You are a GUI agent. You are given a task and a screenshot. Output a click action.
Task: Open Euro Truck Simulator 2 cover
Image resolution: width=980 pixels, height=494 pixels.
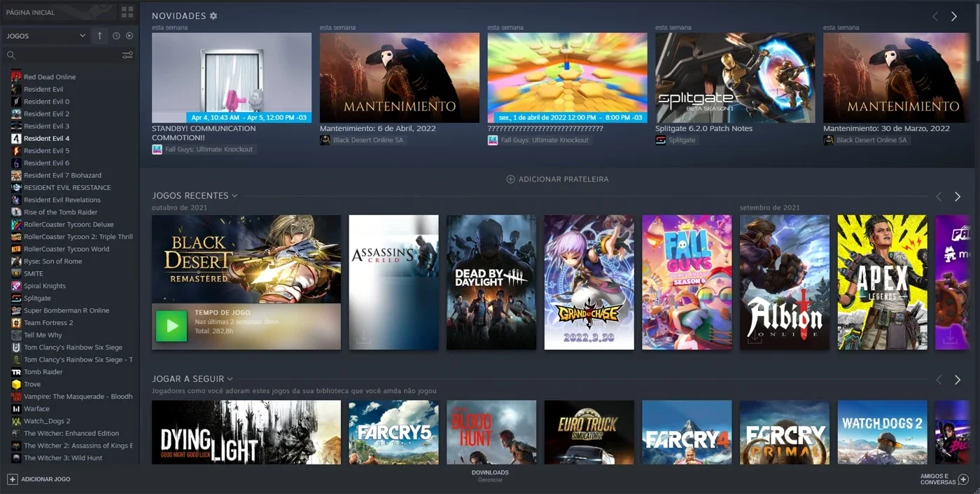589,432
